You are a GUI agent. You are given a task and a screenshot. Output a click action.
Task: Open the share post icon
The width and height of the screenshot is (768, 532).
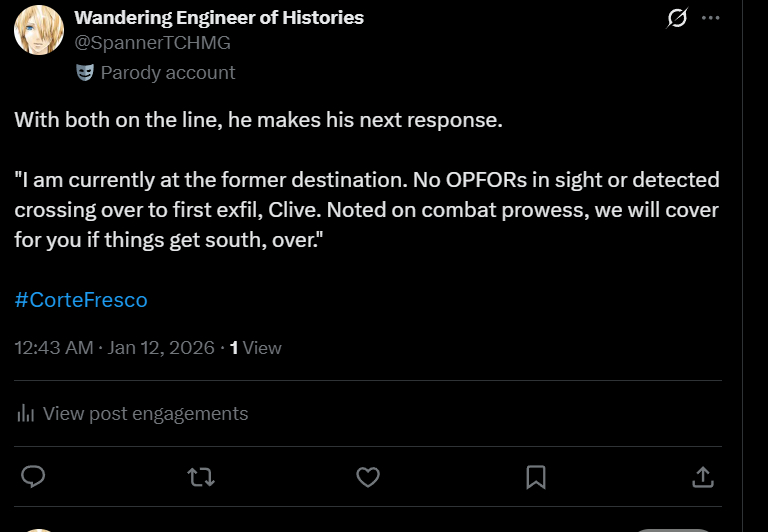coord(703,477)
